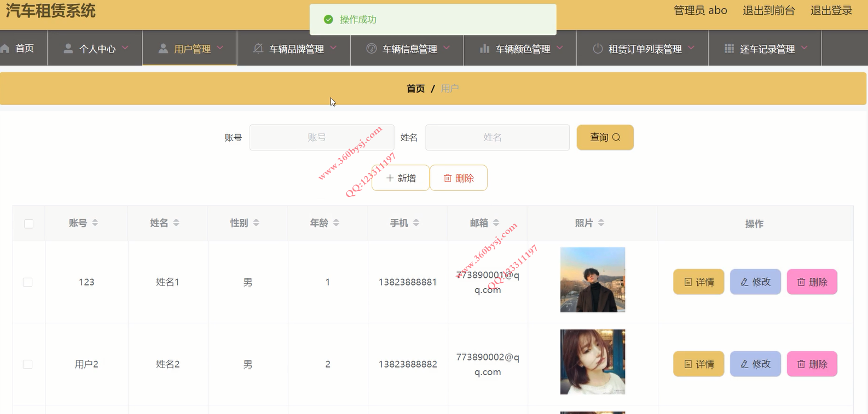Click the sort arrows on 账号 column
868x414 pixels.
(95, 223)
